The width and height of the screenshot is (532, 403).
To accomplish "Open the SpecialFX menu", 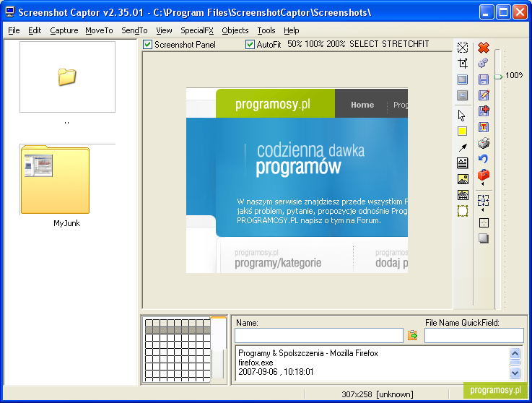I will (x=197, y=30).
